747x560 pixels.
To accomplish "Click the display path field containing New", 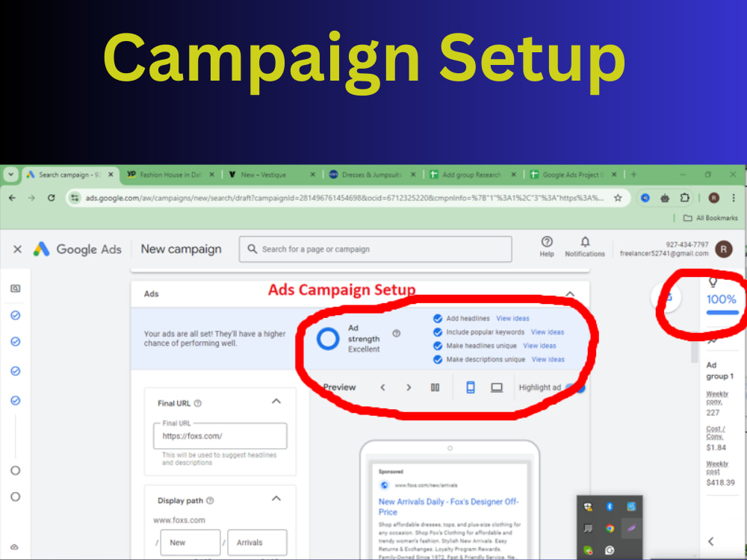I will 190,542.
